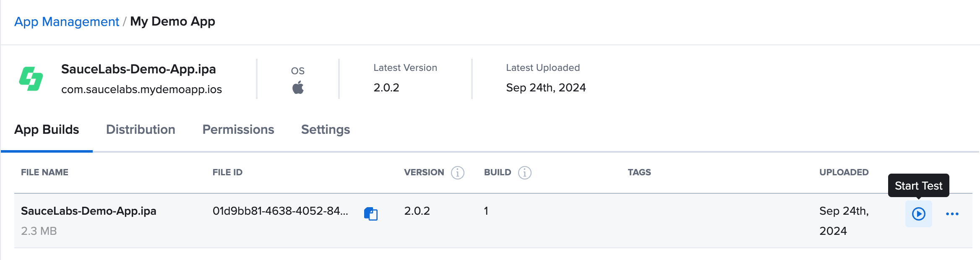Open the Permissions tab
980x260 pixels.
238,130
